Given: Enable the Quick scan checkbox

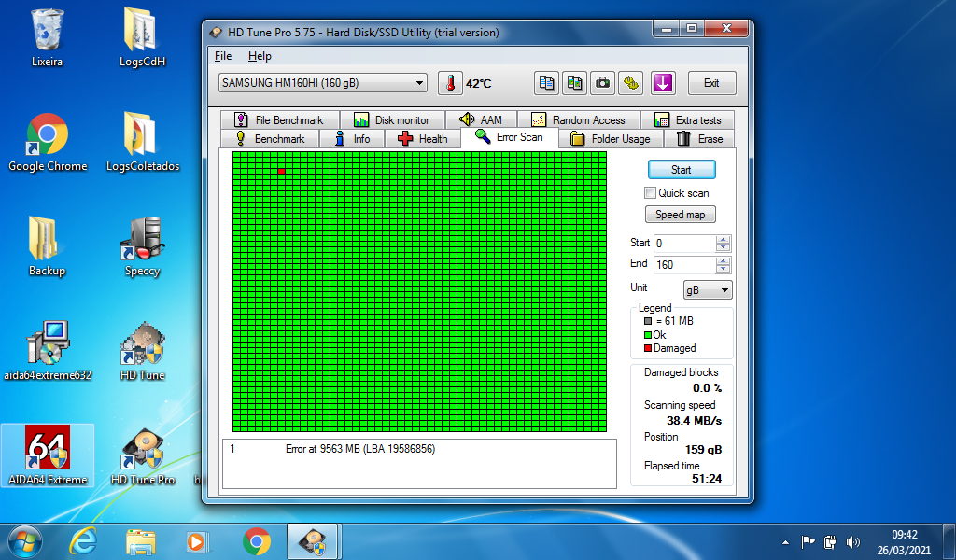Looking at the screenshot, I should [650, 193].
